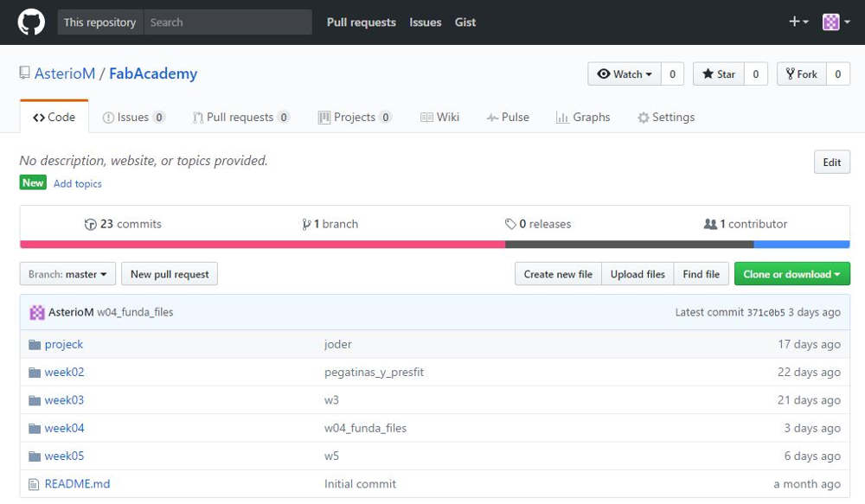The image size is (865, 504).
Task: Open Gist in the top navigation
Action: click(465, 22)
